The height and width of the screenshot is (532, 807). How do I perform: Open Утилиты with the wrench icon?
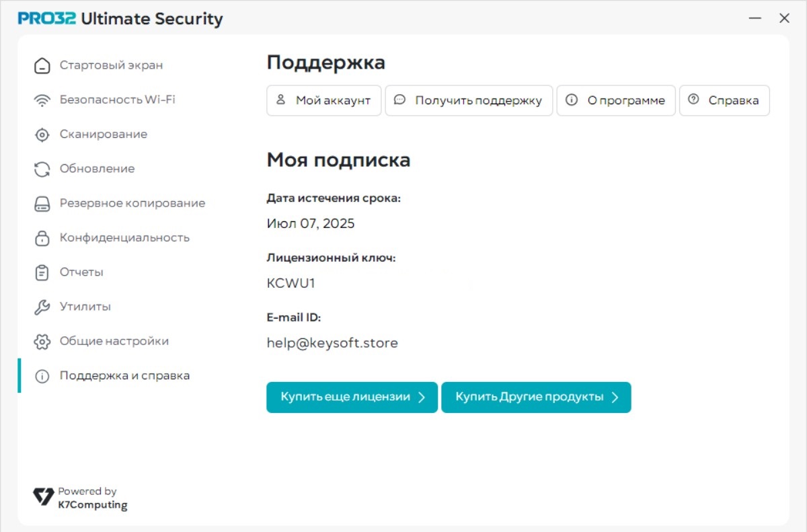coord(42,307)
